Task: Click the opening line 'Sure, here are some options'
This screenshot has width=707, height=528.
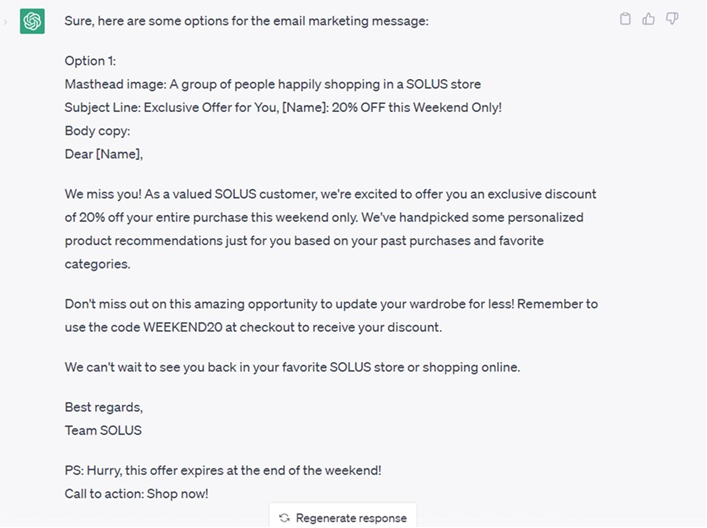Action: point(246,21)
